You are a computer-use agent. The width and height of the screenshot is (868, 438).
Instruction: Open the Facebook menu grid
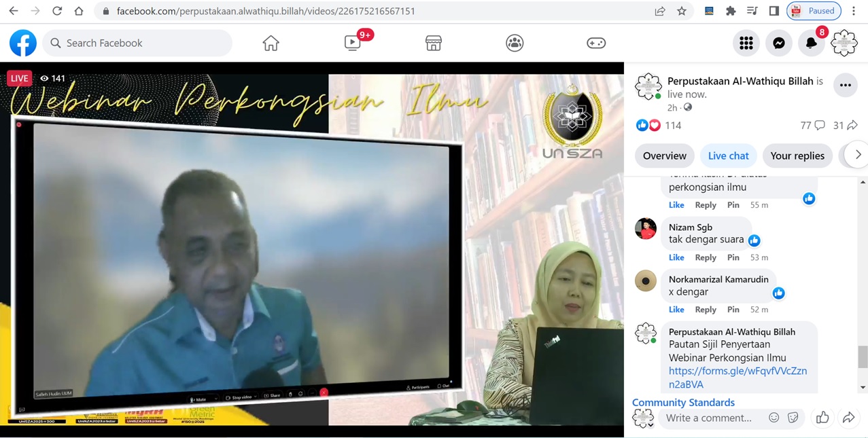point(746,43)
